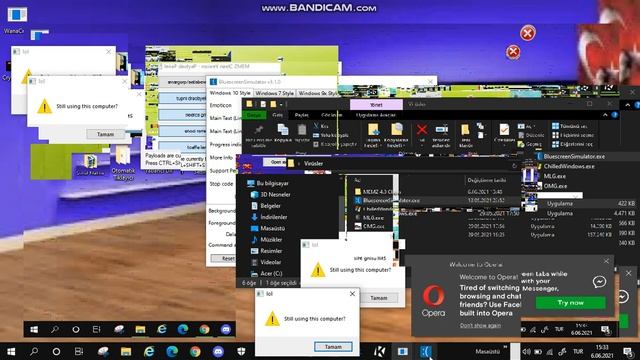Click the Yapıştır (paste) ribbon icon
Viewport: 640px width, 360px height.
[302, 133]
